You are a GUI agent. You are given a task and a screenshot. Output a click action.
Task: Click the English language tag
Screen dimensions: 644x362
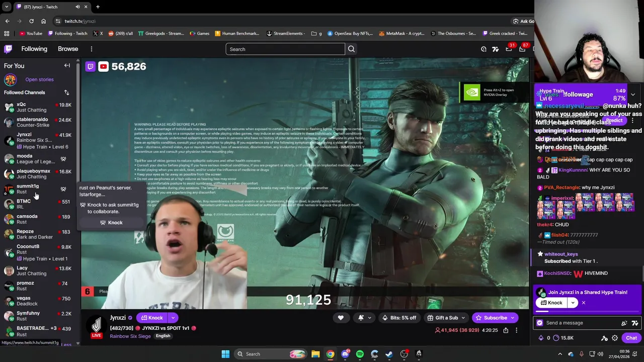coord(163,336)
